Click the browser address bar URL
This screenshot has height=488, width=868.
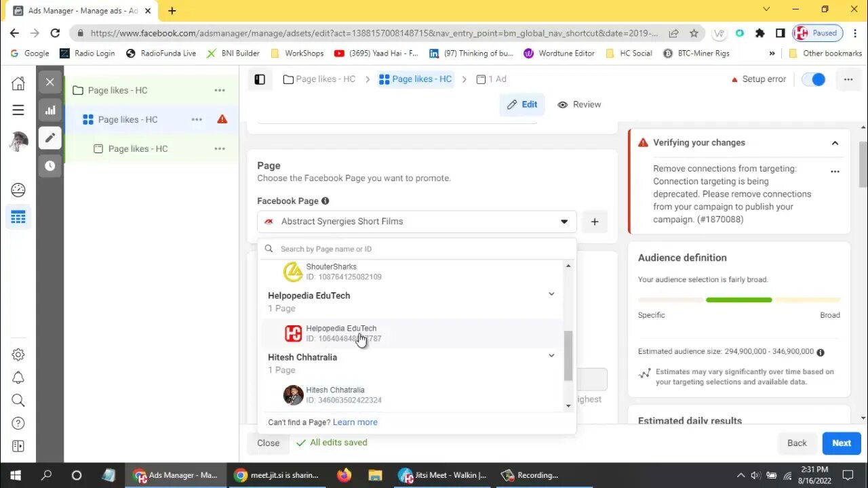pyautogui.click(x=373, y=33)
